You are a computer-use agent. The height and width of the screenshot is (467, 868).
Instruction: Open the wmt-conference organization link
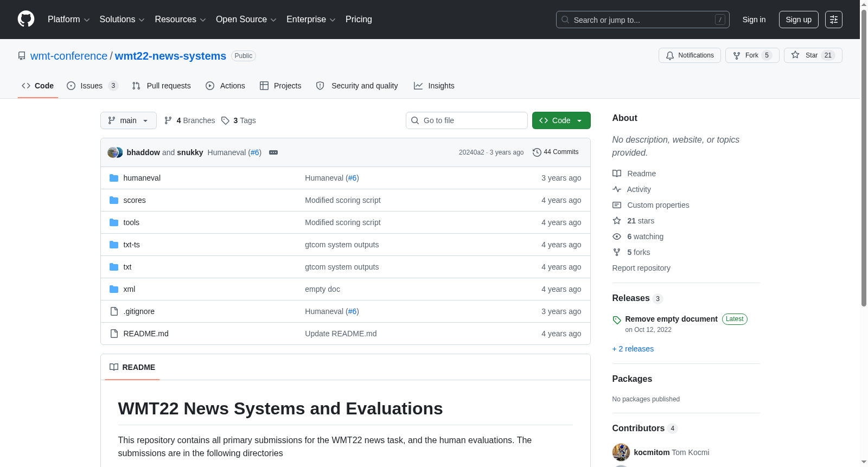69,56
